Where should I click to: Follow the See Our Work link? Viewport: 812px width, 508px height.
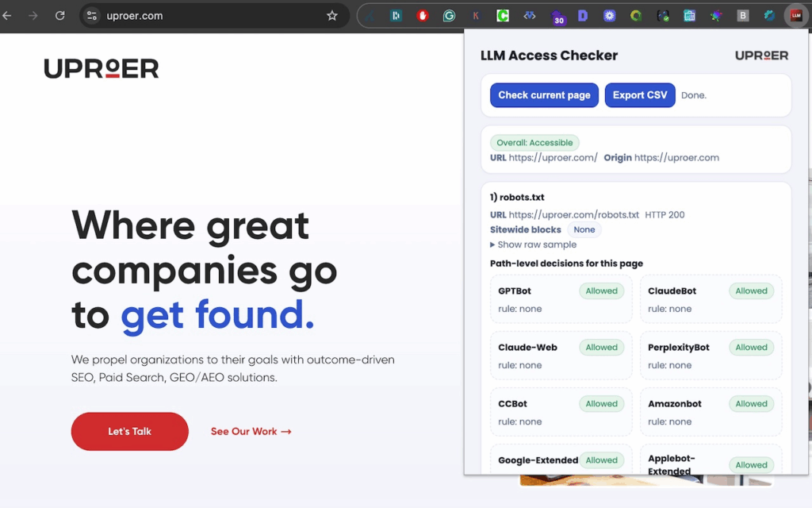(x=251, y=431)
